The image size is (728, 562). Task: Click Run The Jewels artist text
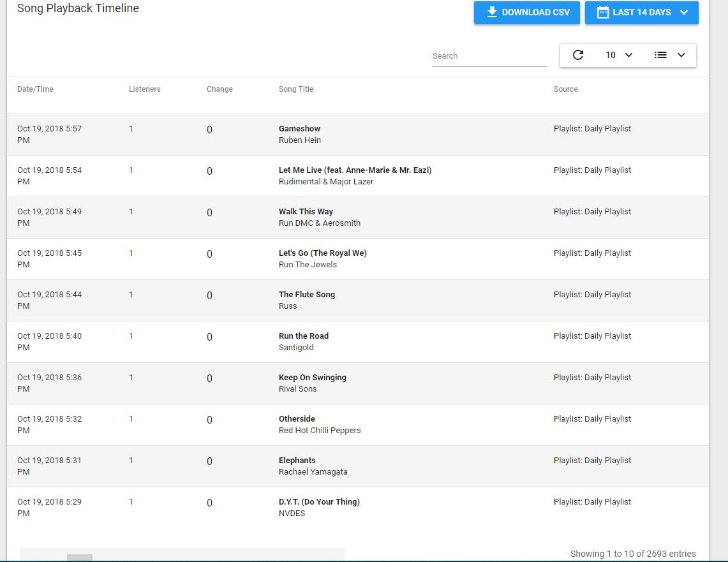[x=308, y=265]
